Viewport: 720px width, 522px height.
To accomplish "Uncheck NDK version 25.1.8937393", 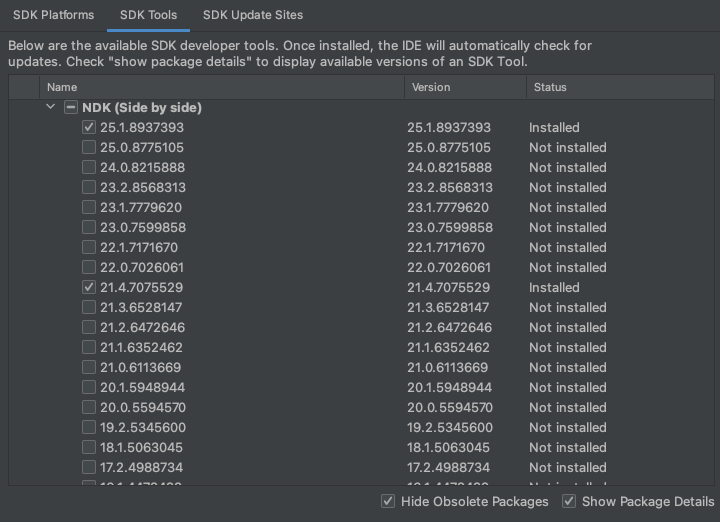I will pyautogui.click(x=90, y=127).
